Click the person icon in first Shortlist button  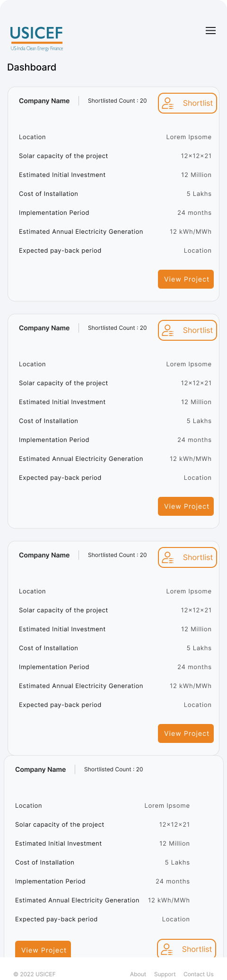(x=167, y=103)
